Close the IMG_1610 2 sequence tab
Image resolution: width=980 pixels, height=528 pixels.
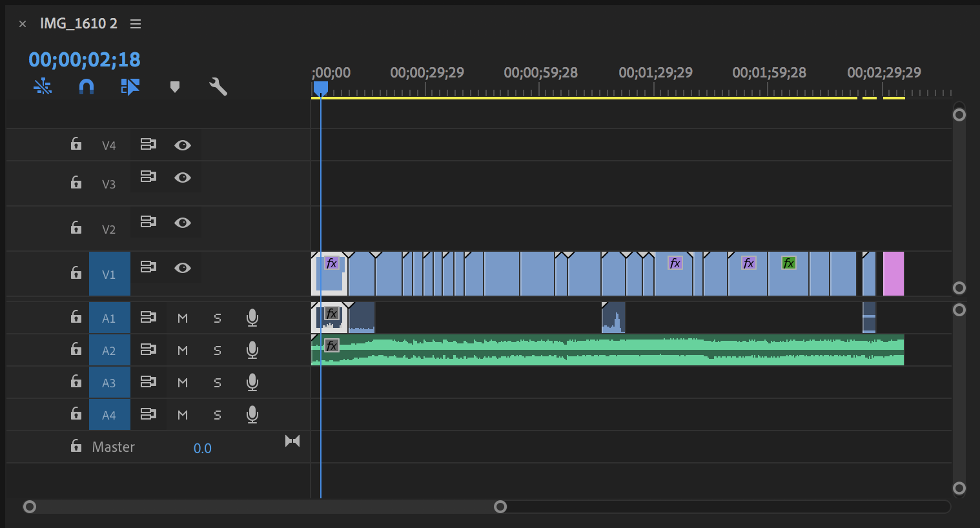click(x=23, y=24)
